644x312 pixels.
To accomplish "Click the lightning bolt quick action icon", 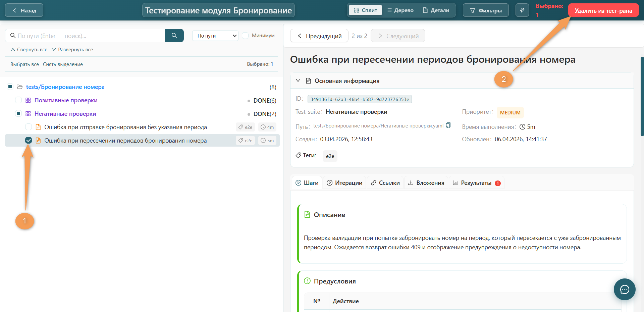I will point(522,10).
